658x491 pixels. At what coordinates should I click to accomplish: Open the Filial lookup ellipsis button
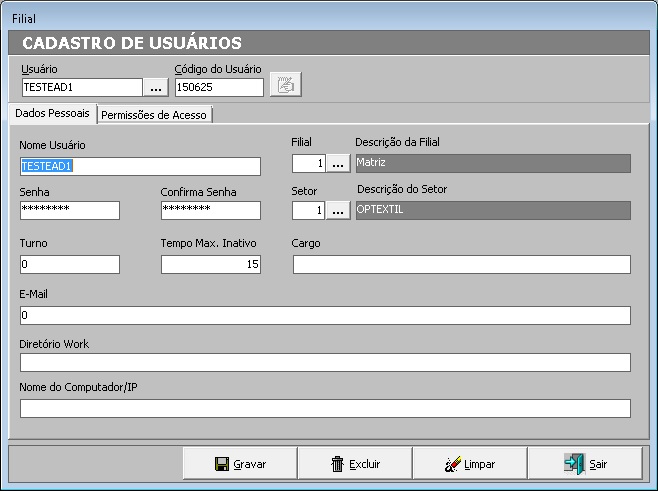[338, 163]
